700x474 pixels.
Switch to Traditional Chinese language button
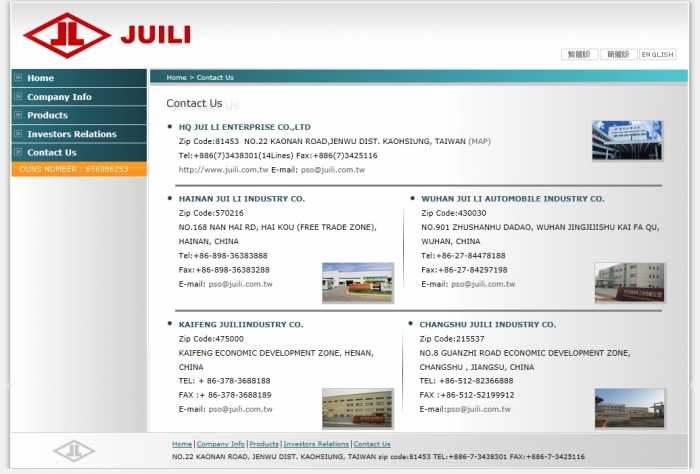point(579,54)
